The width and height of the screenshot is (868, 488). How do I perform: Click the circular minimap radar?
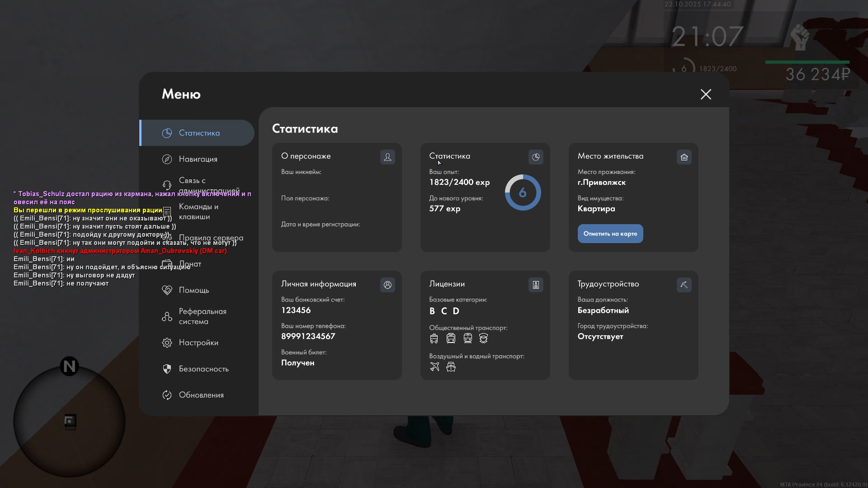[69, 421]
